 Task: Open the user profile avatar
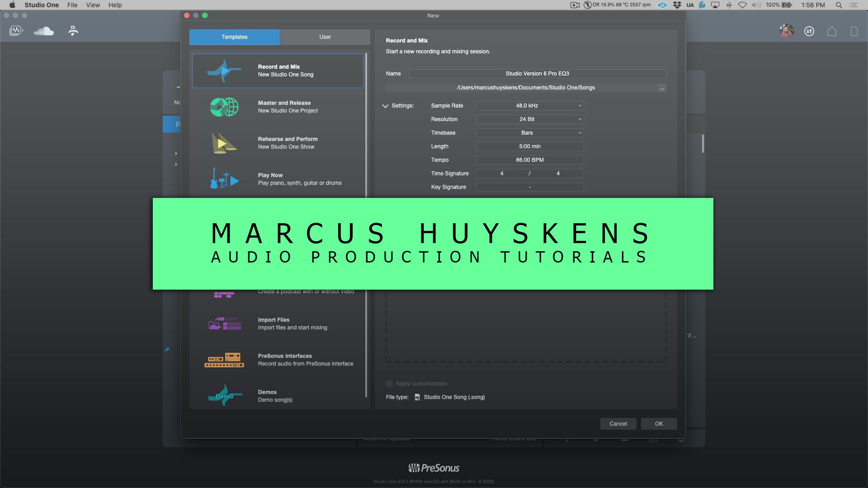pos(787,31)
